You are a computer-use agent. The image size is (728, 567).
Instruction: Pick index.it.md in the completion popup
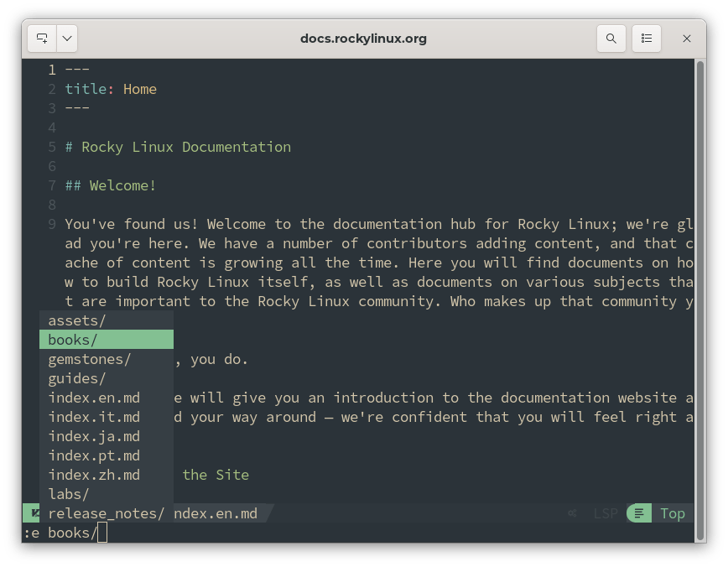[107, 417]
